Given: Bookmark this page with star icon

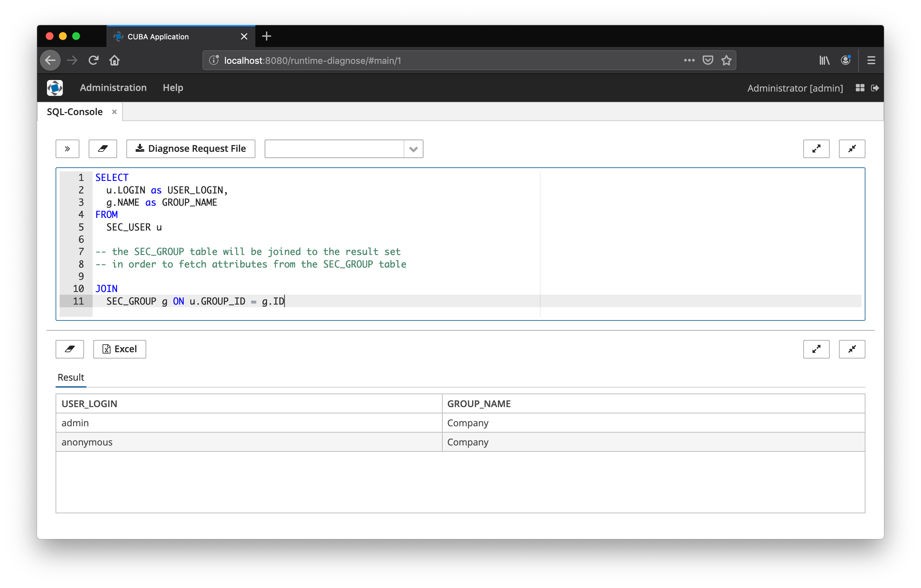Looking at the screenshot, I should tap(726, 60).
